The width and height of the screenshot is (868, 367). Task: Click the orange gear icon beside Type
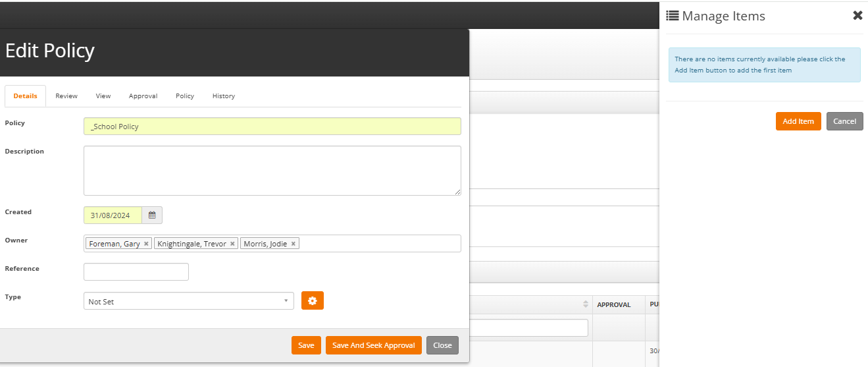[x=313, y=301]
